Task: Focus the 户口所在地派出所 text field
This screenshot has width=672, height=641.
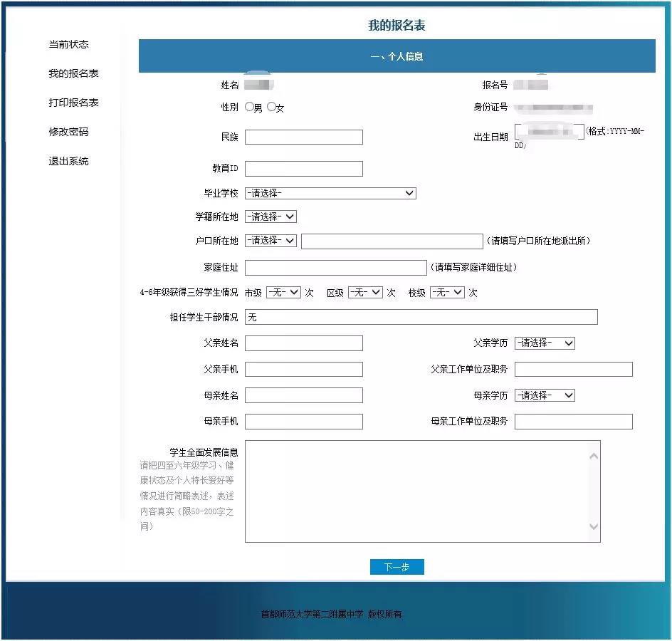Action: pyautogui.click(x=392, y=241)
